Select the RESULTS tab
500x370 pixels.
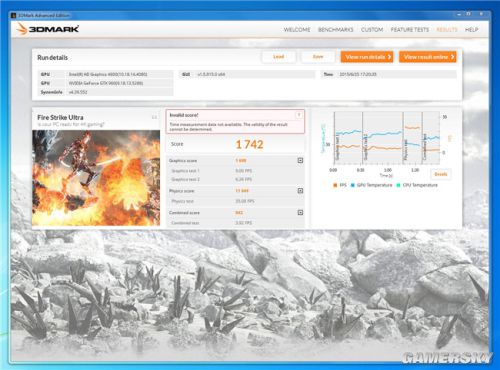pos(447,30)
